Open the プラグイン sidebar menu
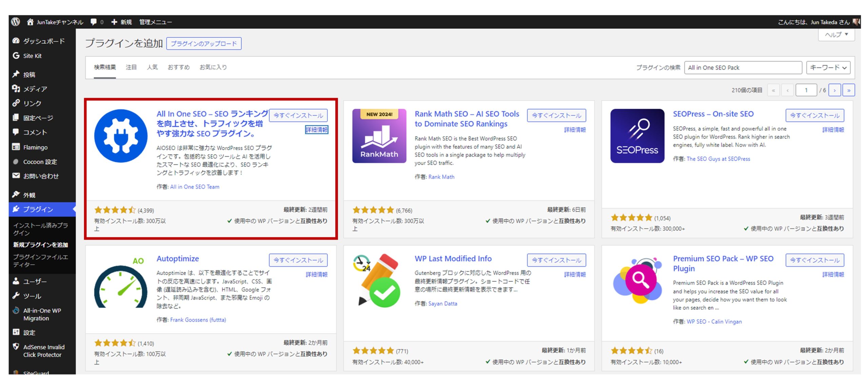 coord(42,209)
